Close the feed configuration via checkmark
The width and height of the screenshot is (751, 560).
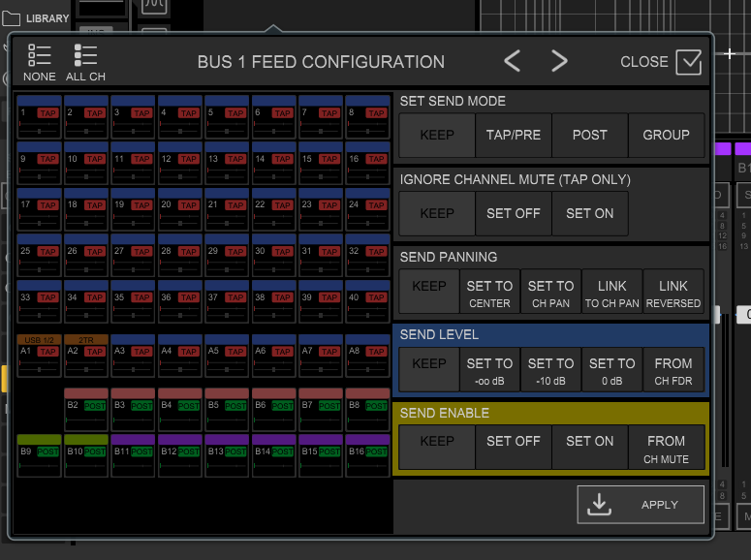tap(688, 62)
